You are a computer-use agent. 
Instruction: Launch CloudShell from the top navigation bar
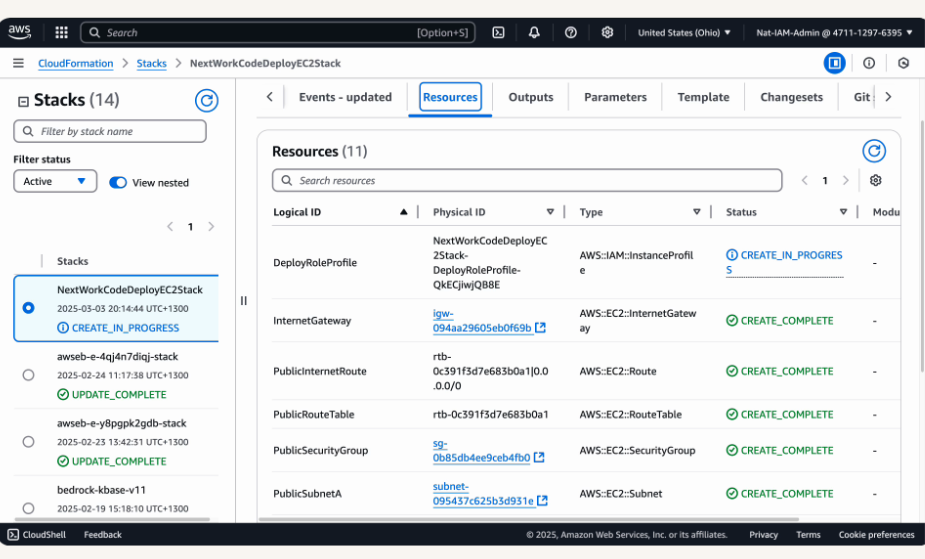click(498, 32)
